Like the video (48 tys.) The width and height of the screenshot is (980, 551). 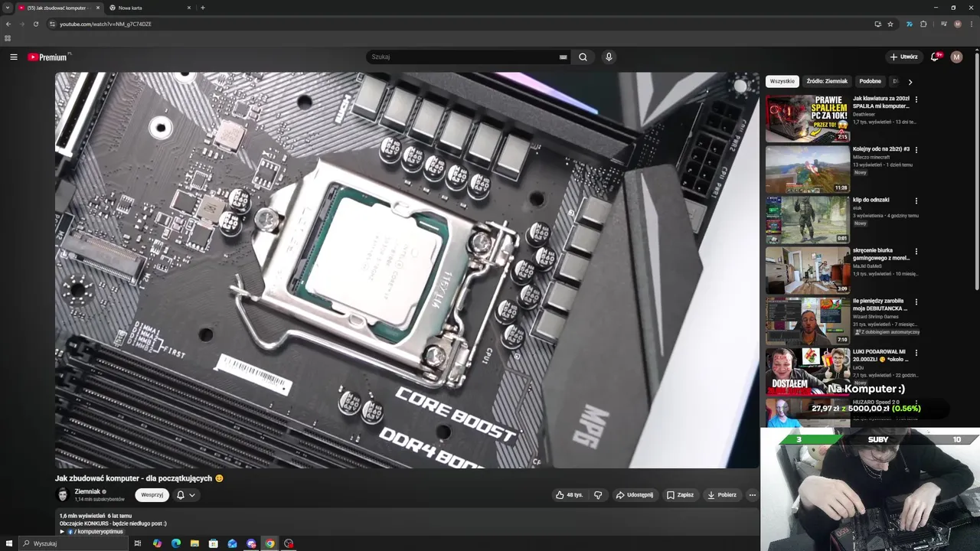(569, 495)
